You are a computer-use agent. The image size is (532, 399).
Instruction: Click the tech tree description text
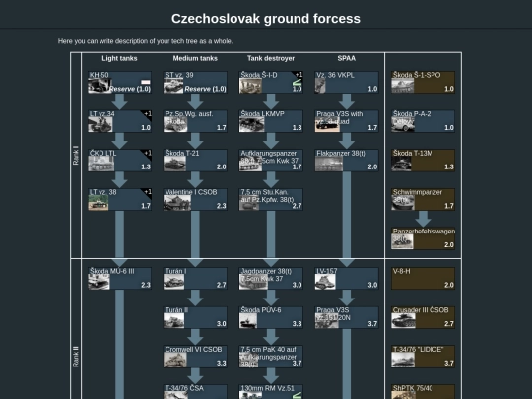145,41
